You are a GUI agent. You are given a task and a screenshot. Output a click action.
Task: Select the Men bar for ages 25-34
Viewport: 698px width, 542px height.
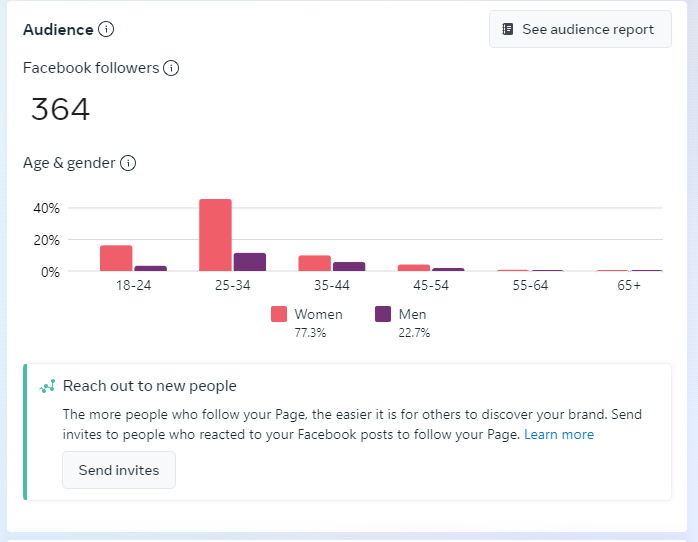point(250,262)
